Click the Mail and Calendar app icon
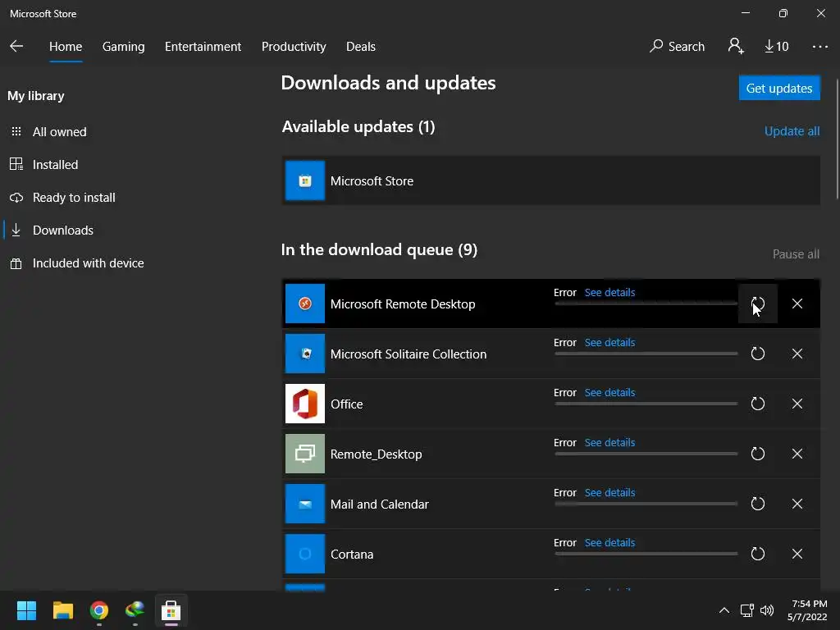This screenshot has width=840, height=630. click(x=305, y=504)
